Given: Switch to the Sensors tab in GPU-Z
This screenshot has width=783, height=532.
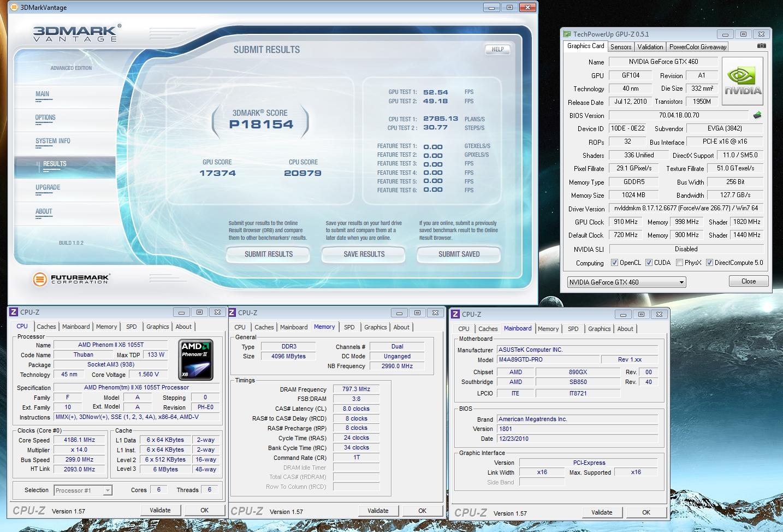Looking at the screenshot, I should point(621,47).
